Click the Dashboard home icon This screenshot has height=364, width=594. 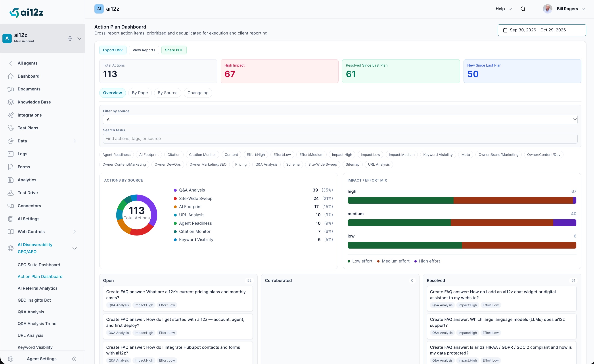click(x=11, y=76)
